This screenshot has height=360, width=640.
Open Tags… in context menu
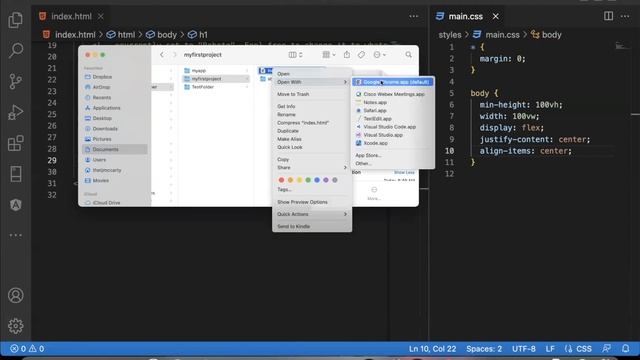point(284,190)
